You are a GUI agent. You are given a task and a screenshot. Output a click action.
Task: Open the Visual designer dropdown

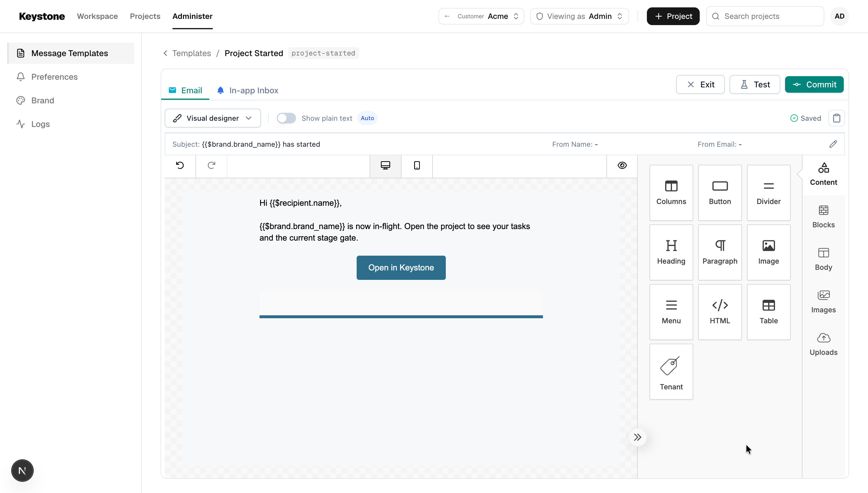[213, 118]
